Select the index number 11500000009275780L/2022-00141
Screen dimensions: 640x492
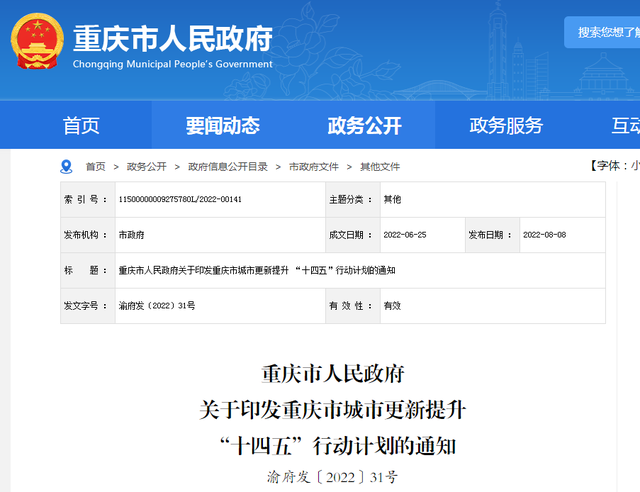[x=180, y=199]
